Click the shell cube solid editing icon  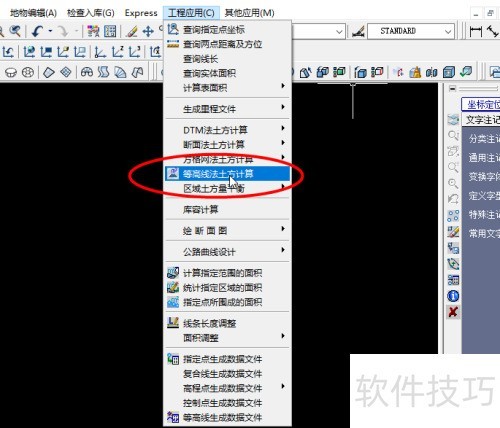click(449, 72)
